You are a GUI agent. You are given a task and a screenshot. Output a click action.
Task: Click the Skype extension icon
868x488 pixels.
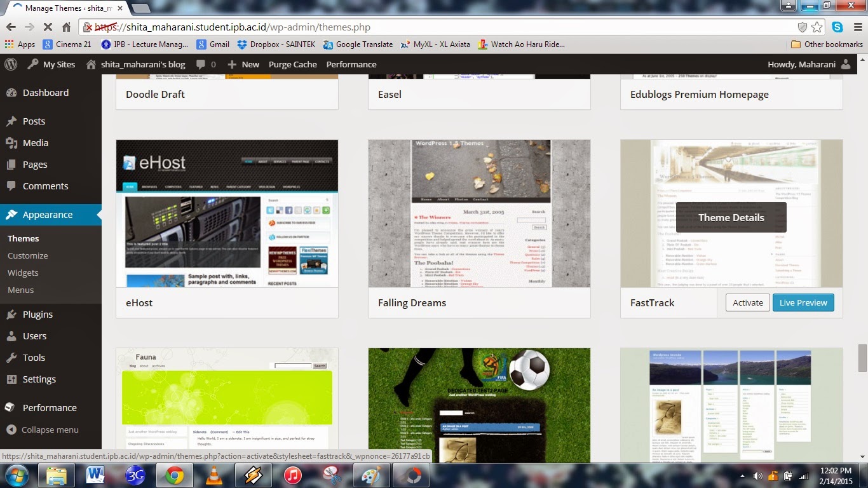point(837,27)
